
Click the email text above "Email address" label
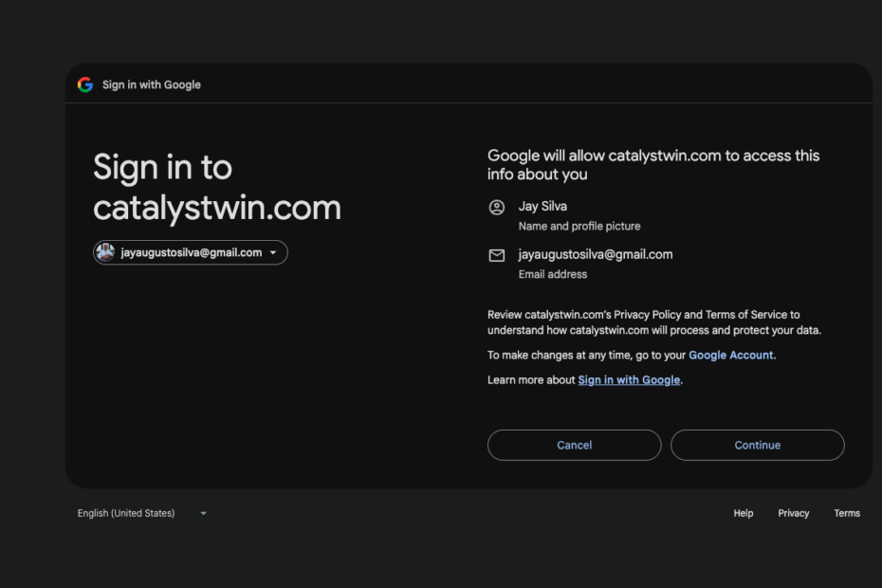[x=595, y=254]
